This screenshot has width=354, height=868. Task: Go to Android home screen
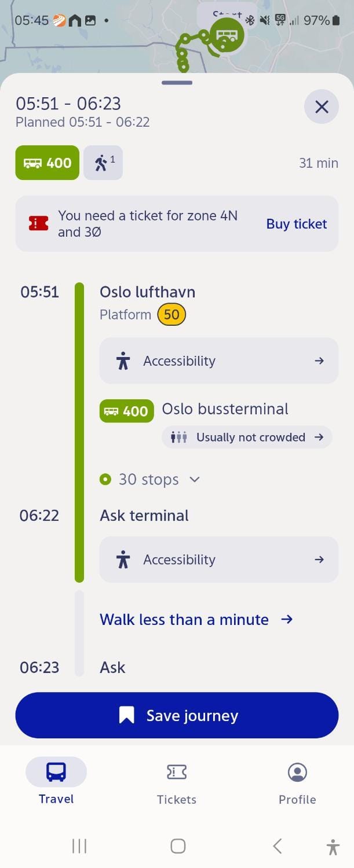(x=178, y=846)
